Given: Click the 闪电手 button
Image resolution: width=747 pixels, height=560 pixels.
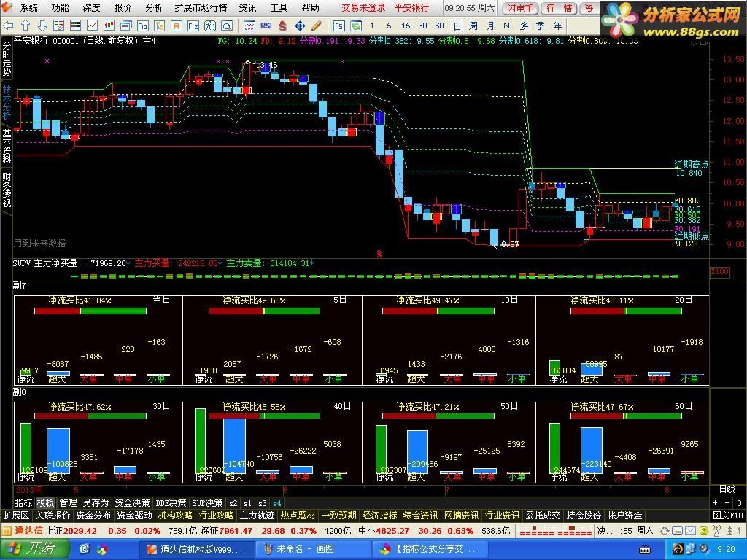Looking at the screenshot, I should point(520,8).
